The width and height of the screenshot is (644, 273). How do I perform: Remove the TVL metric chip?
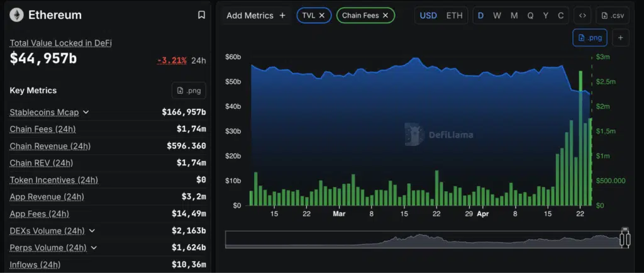tap(322, 16)
